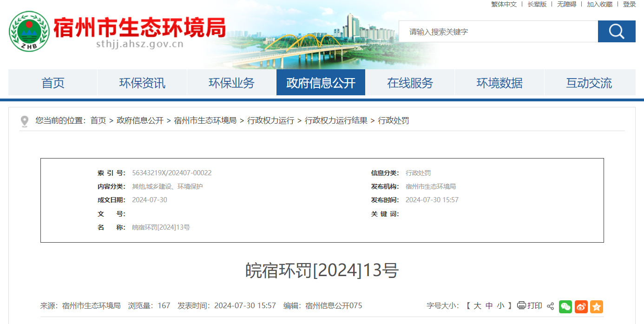This screenshot has width=644, height=324.
Task: Set font size to 中
Action: pos(489,306)
